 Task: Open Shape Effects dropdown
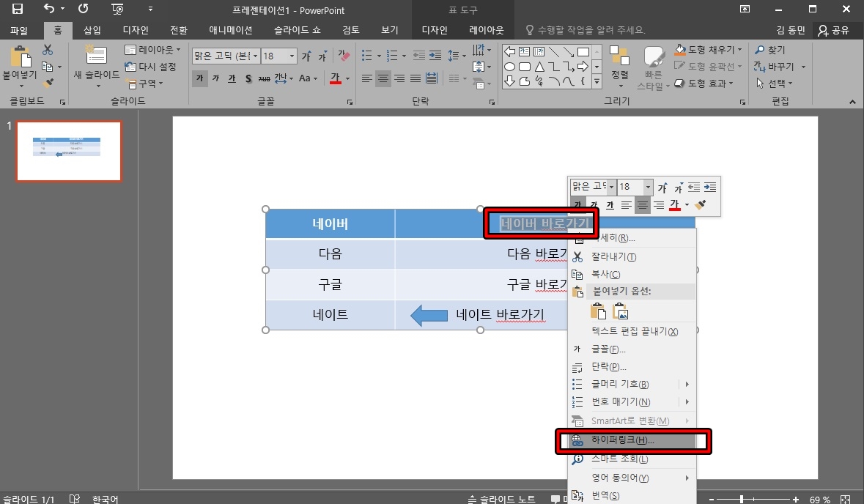(x=704, y=84)
